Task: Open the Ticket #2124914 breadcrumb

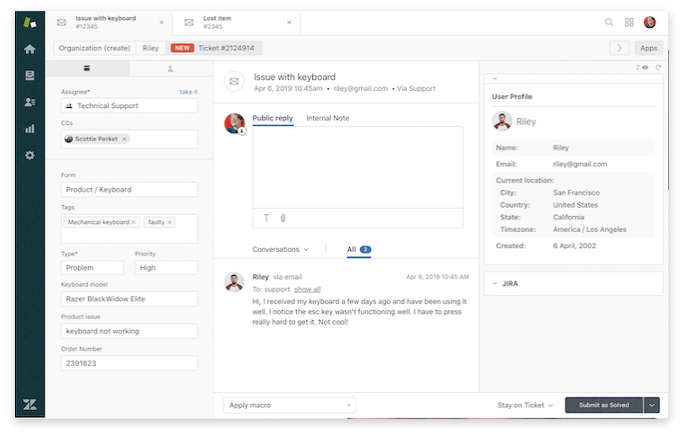Action: click(214, 48)
